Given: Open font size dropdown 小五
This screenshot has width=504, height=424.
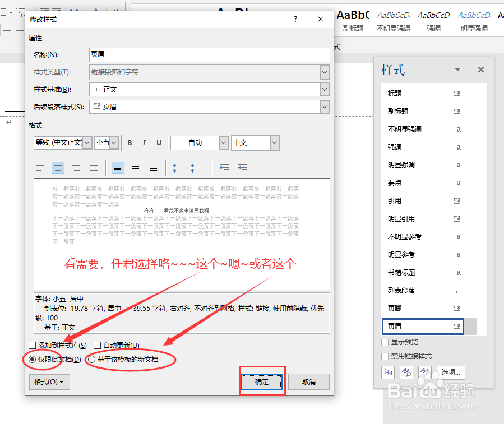Looking at the screenshot, I should click(115, 143).
